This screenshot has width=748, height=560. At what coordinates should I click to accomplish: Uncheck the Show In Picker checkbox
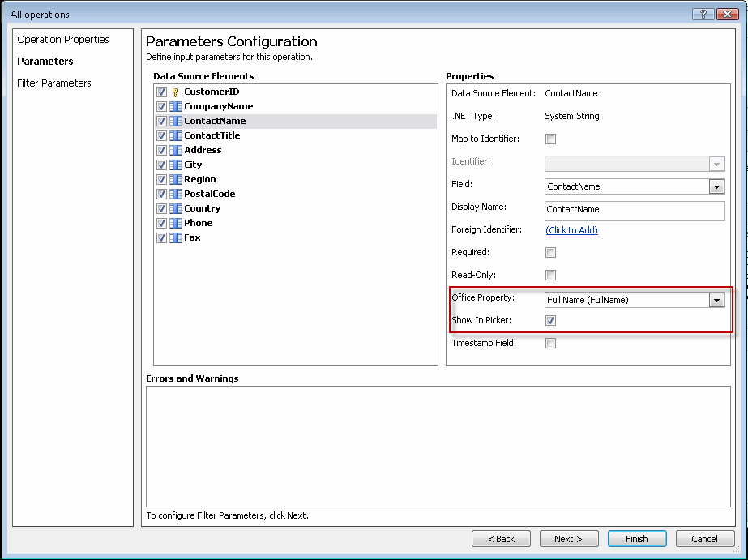550,320
